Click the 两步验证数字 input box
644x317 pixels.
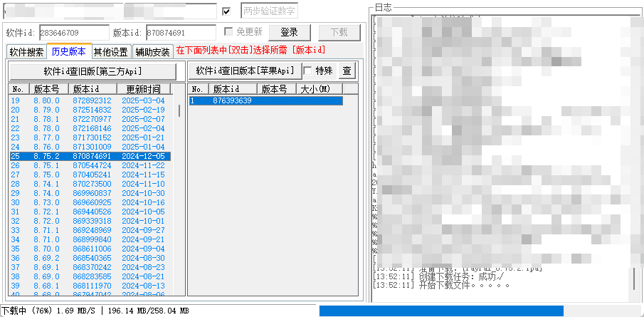pos(269,11)
